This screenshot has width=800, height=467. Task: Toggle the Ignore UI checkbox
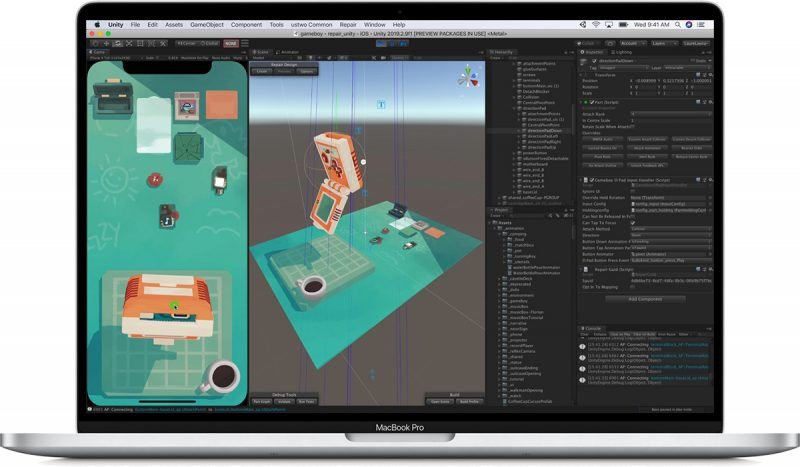633,191
